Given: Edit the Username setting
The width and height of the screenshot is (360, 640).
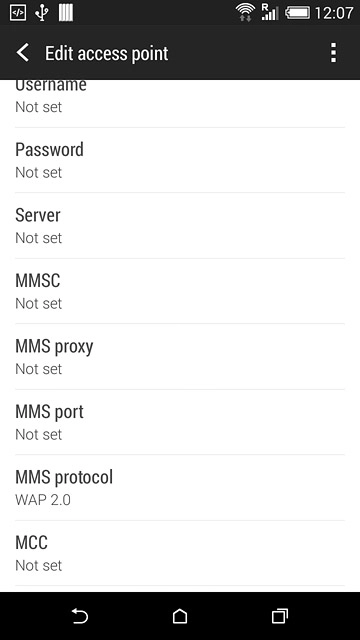Looking at the screenshot, I should [x=180, y=103].
